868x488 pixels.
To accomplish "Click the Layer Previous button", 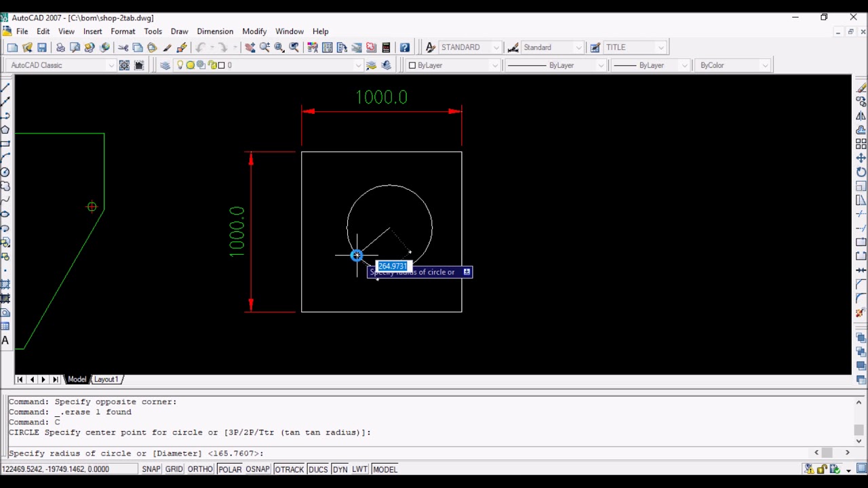I will tap(386, 65).
